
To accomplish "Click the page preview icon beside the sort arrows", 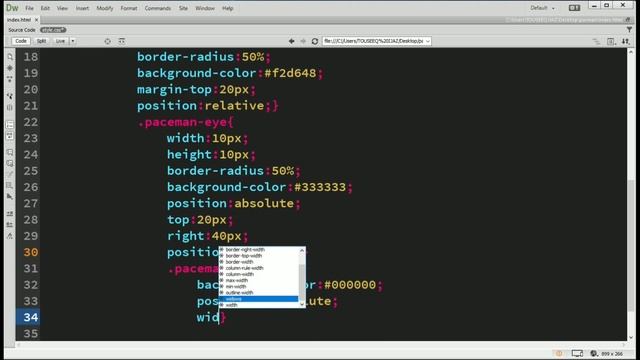I will (x=611, y=41).
